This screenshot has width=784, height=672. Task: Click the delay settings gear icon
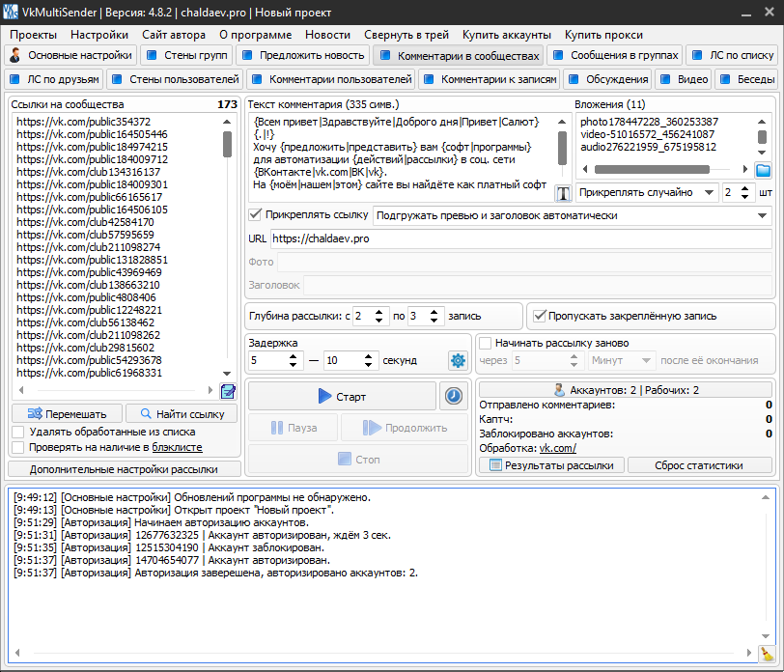click(458, 360)
